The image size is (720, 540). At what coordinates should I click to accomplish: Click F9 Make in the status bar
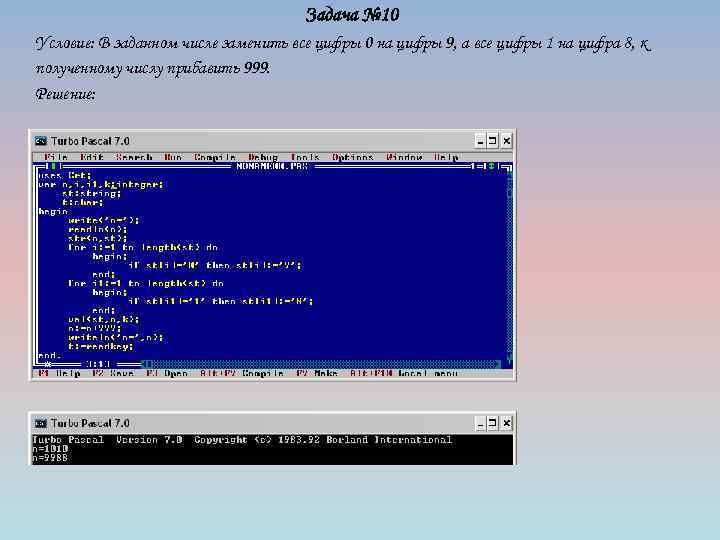click(317, 373)
